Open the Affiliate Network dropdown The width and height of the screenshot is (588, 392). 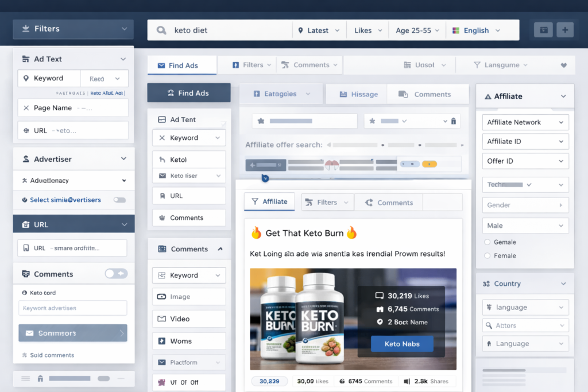pyautogui.click(x=525, y=122)
